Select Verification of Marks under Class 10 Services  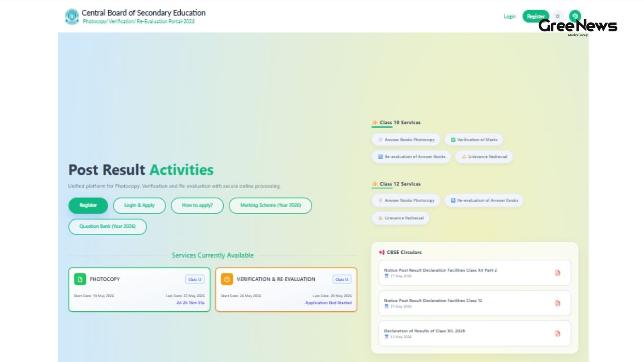(x=474, y=140)
